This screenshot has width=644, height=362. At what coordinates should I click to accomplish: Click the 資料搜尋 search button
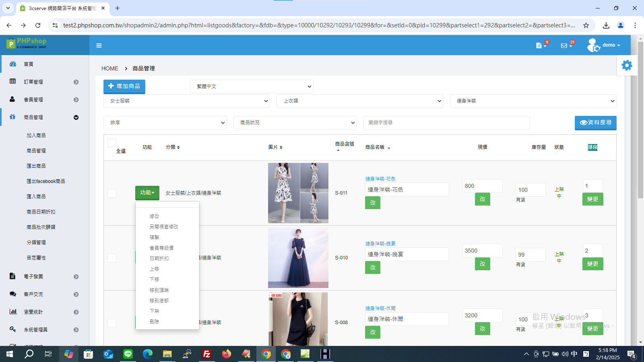(x=595, y=123)
